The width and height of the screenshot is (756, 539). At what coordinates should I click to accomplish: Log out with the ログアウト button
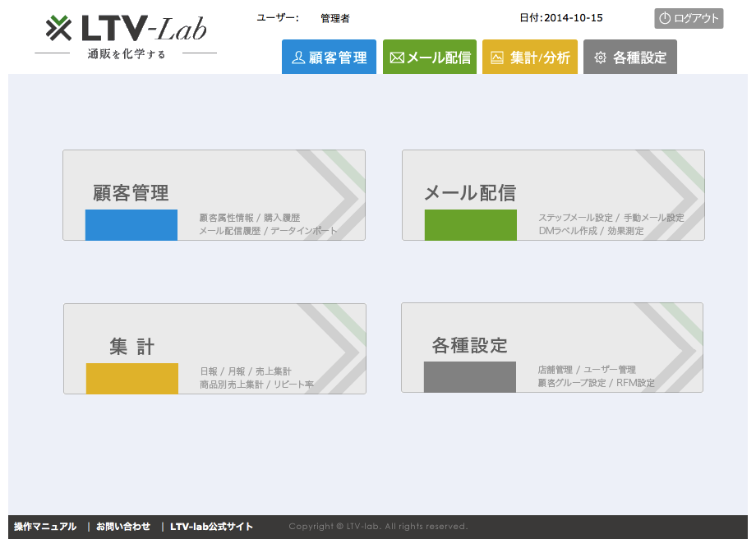(x=689, y=18)
